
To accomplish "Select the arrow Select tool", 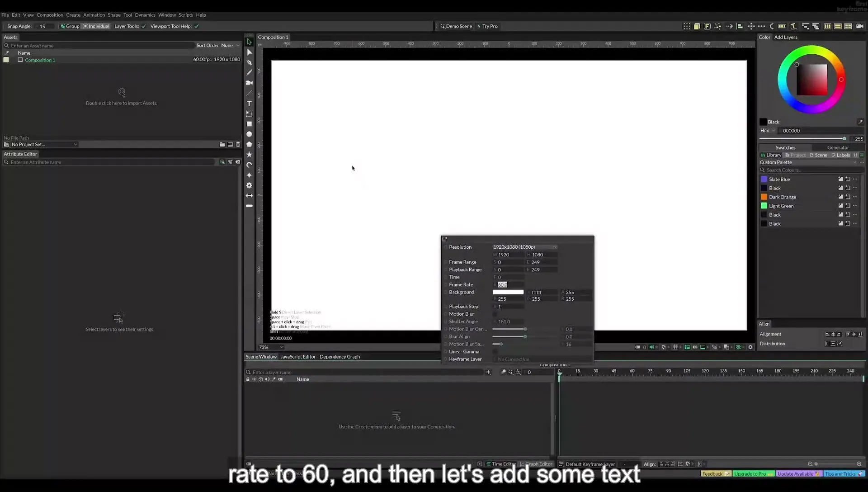I will pos(249,42).
